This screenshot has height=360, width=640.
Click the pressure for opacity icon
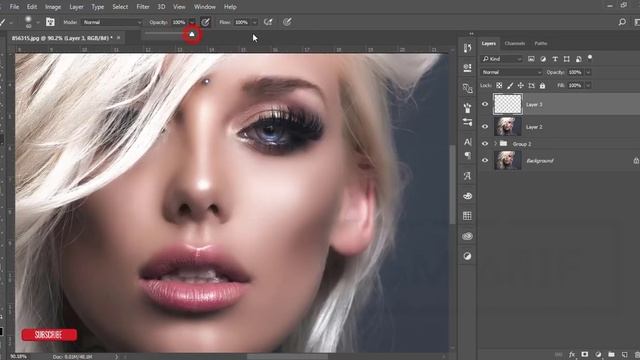(x=205, y=22)
